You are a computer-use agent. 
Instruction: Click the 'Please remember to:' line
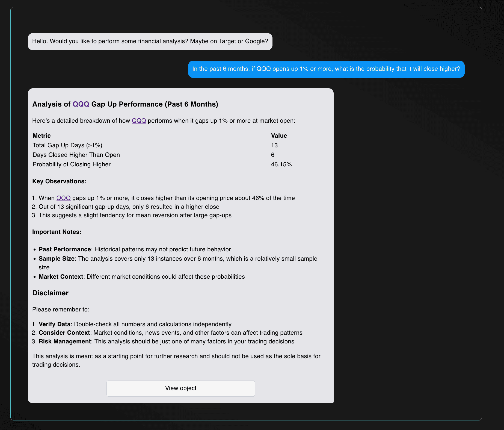(61, 310)
